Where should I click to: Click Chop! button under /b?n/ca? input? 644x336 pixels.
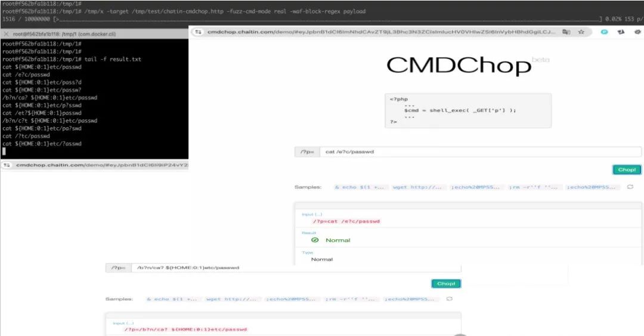[446, 283]
